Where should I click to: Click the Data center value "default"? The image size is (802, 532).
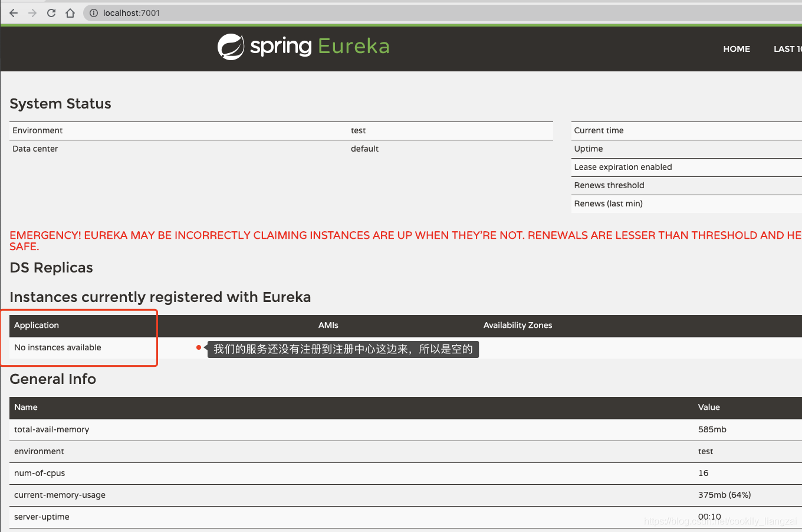pyautogui.click(x=364, y=149)
